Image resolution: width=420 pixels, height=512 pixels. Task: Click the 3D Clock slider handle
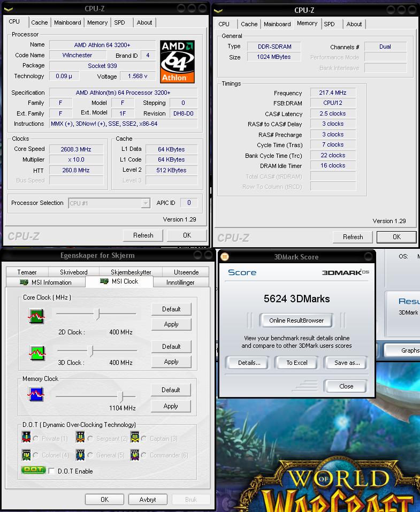click(x=91, y=351)
